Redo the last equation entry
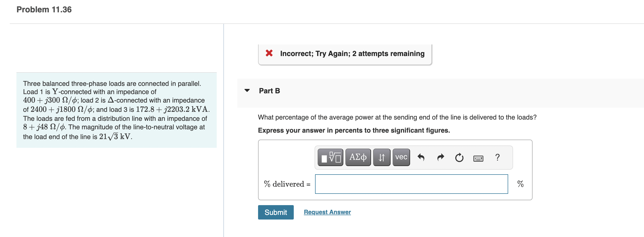Screen dimensions: 644x237 coord(441,157)
